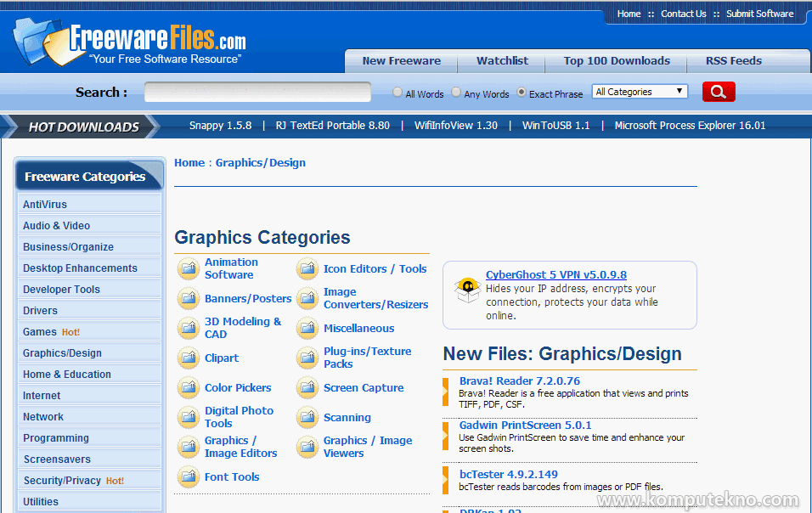812x513 pixels.
Task: Click the folder icon beside Graphics / Image Editors
Action: (x=189, y=447)
